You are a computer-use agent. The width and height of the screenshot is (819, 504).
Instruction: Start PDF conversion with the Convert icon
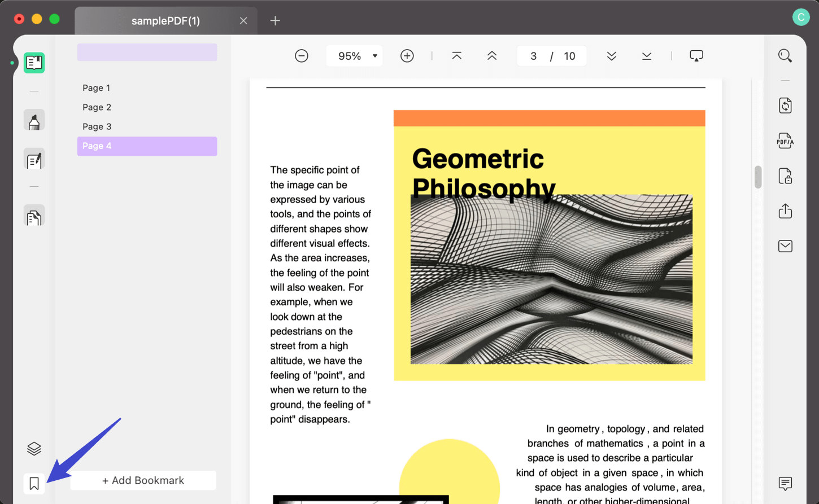point(785,106)
